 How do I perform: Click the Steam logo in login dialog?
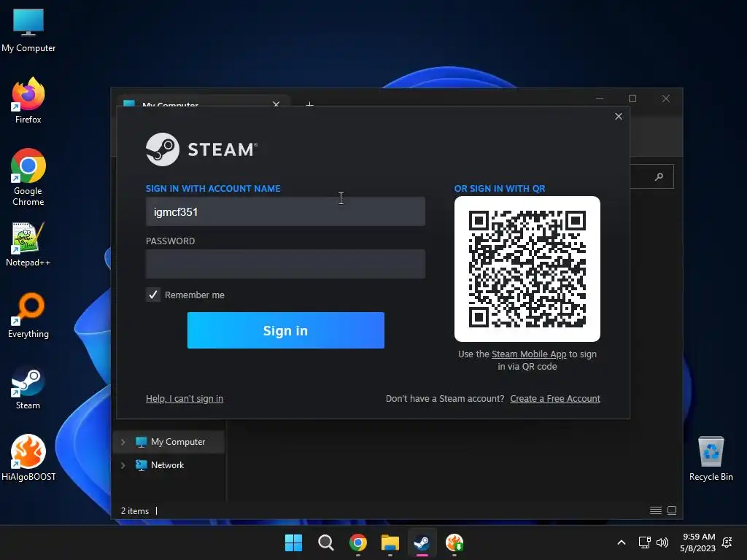[201, 149]
